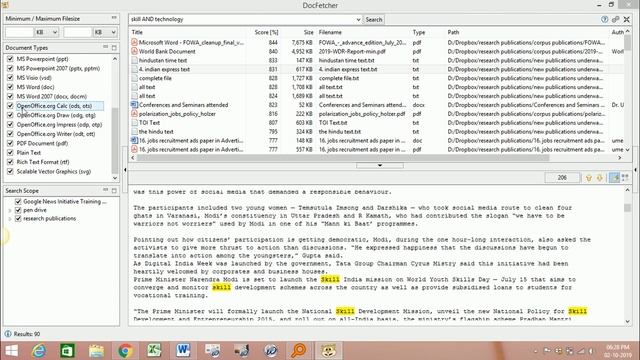Uncheck Google News Initiative Training scope
This screenshot has height=360, width=640.
(18, 202)
